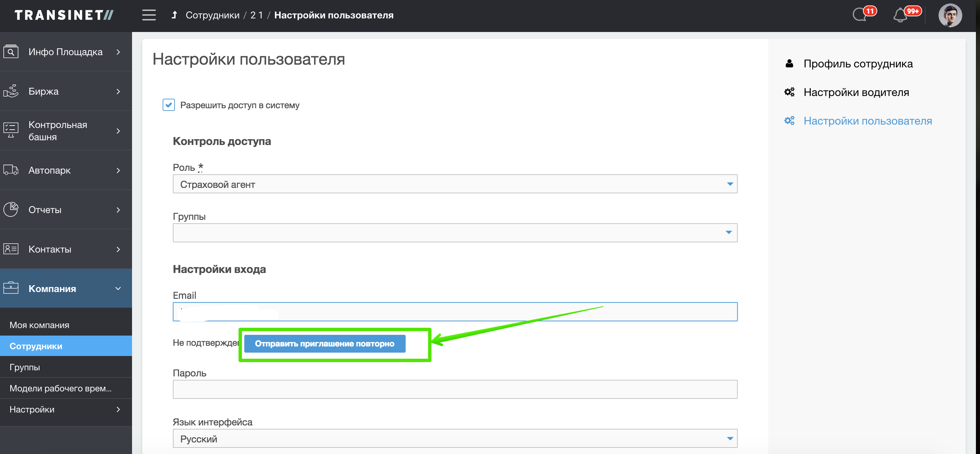Screen dimensions: 980x454
Task: Click the Биржа sidebar icon
Action: [x=11, y=91]
